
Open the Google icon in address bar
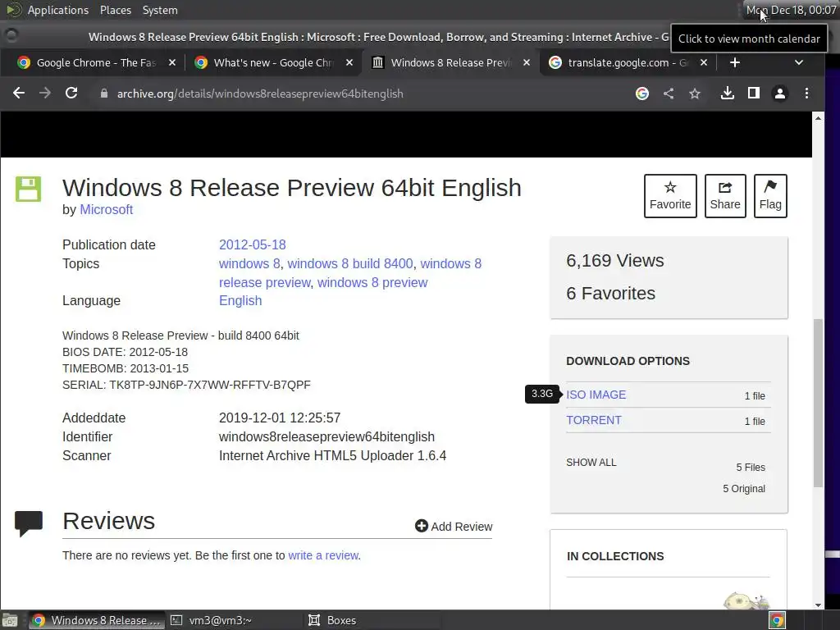[641, 94]
